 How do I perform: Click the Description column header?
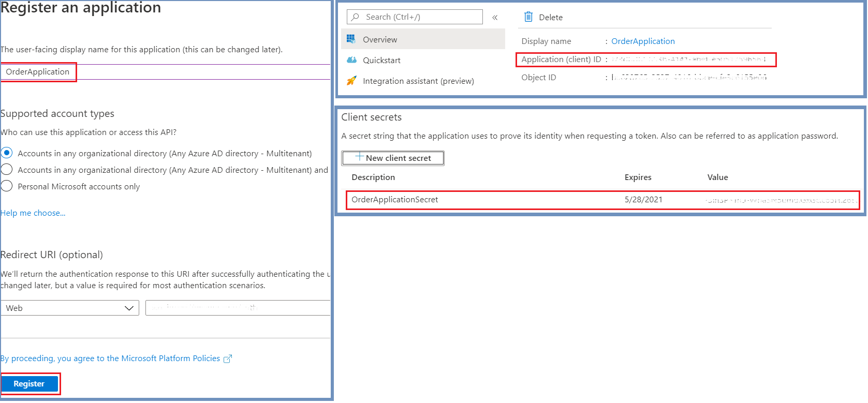tap(373, 177)
